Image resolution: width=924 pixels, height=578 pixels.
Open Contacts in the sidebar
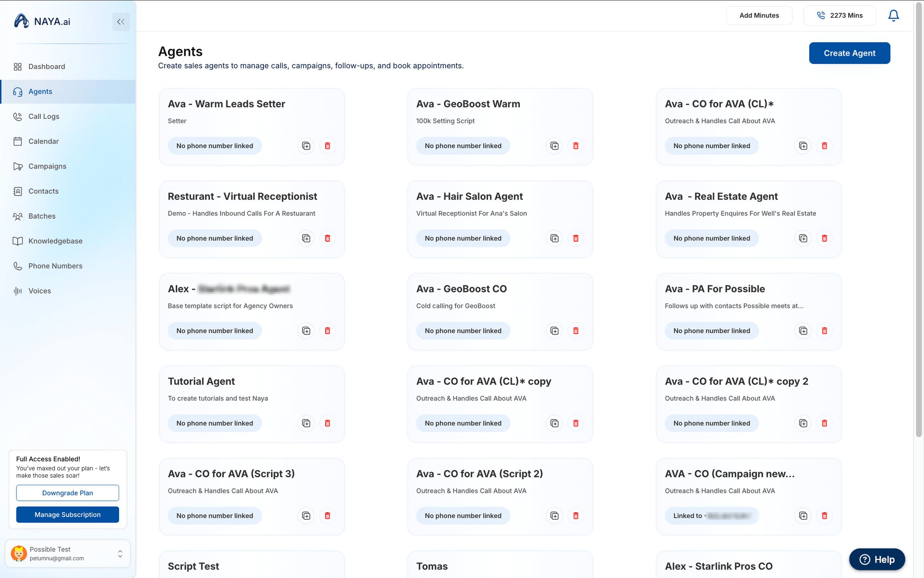click(68, 191)
